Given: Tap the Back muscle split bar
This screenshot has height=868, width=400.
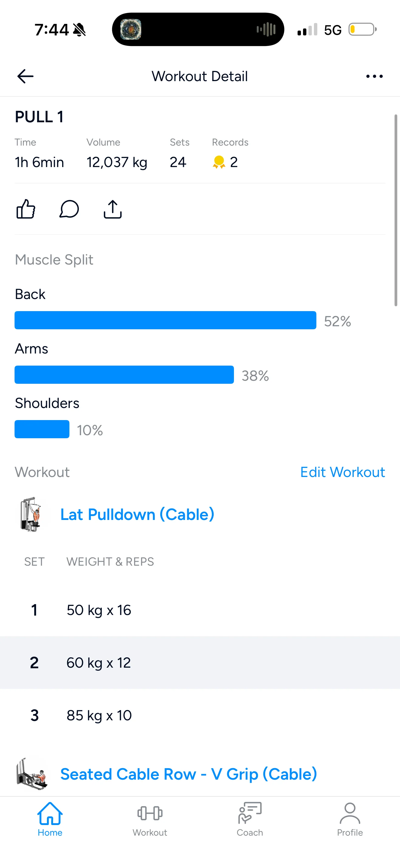Looking at the screenshot, I should (165, 320).
